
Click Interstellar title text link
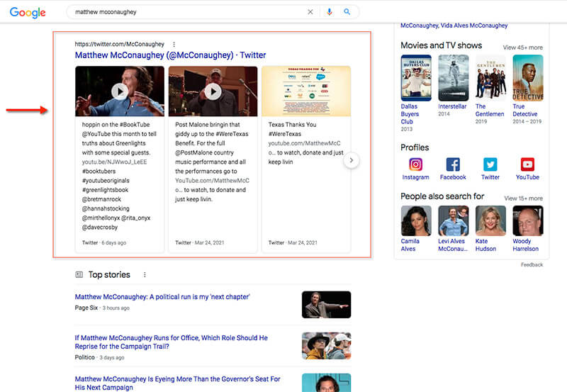tap(452, 106)
